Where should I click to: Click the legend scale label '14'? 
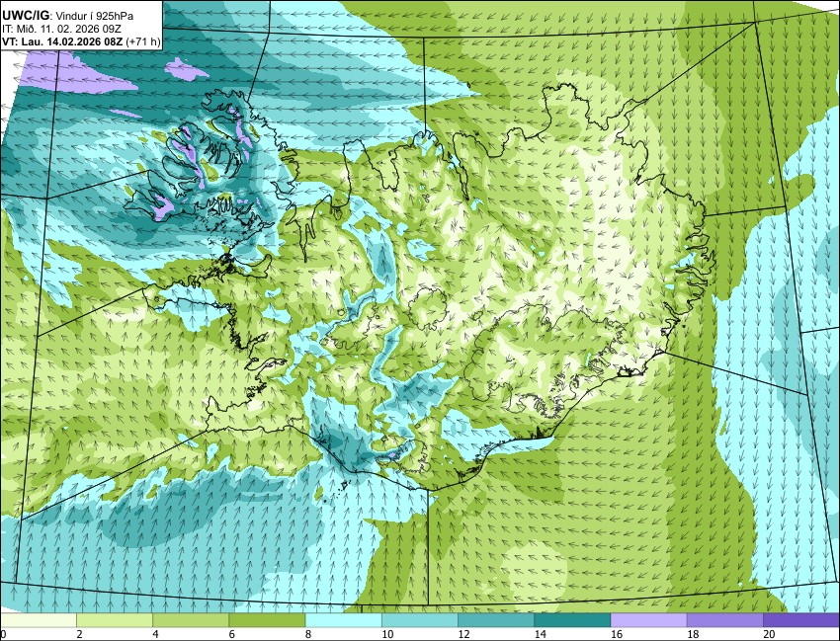point(540,634)
